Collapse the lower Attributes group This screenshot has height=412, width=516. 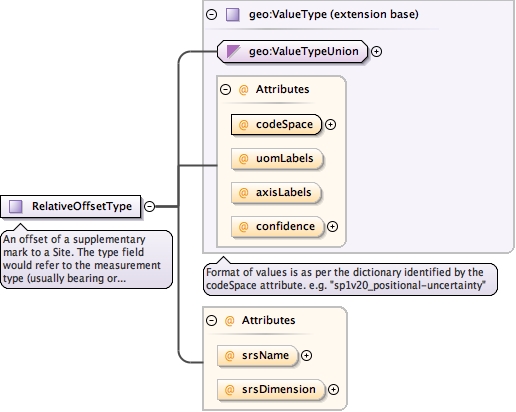click(x=212, y=320)
